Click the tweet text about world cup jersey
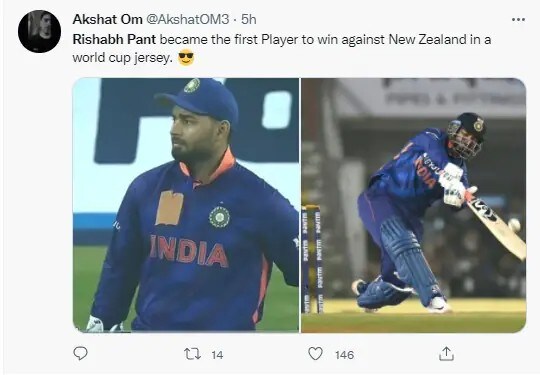 click(282, 48)
